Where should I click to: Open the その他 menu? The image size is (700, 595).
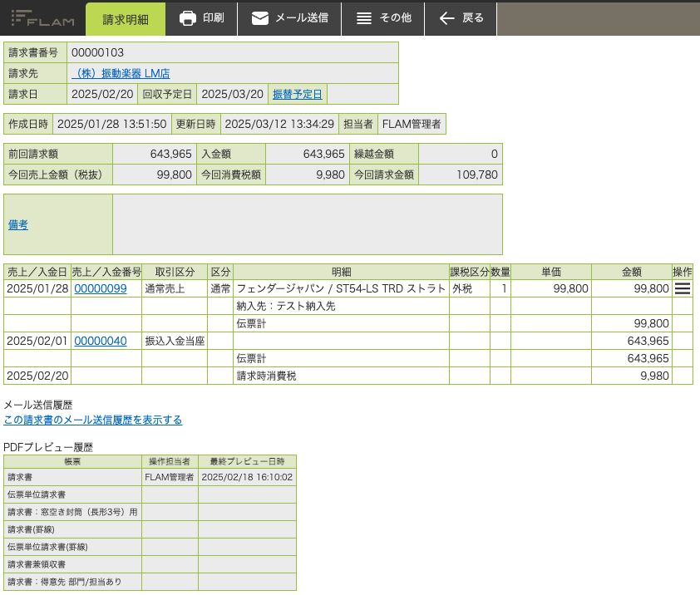383,18
